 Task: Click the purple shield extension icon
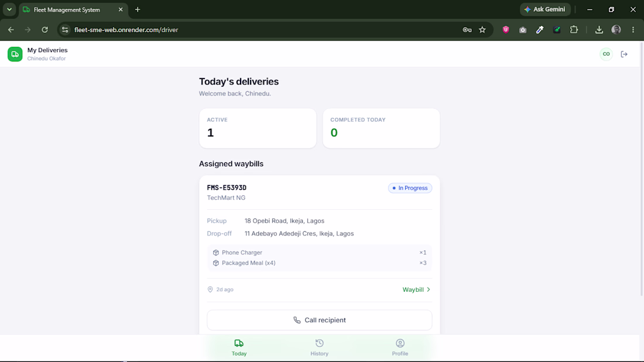pyautogui.click(x=506, y=30)
